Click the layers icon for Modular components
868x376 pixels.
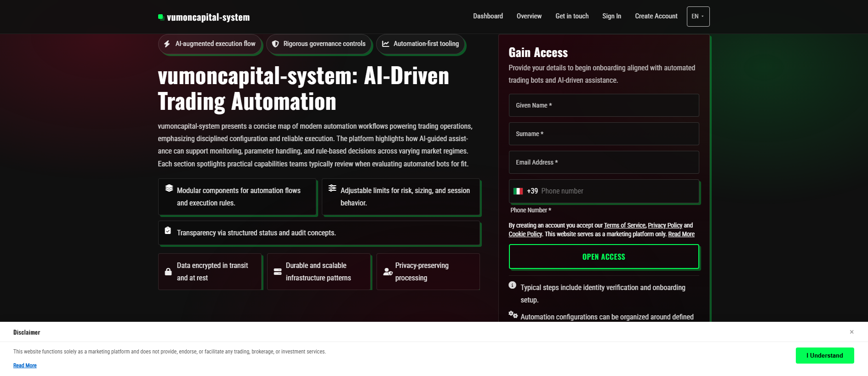coord(169,188)
